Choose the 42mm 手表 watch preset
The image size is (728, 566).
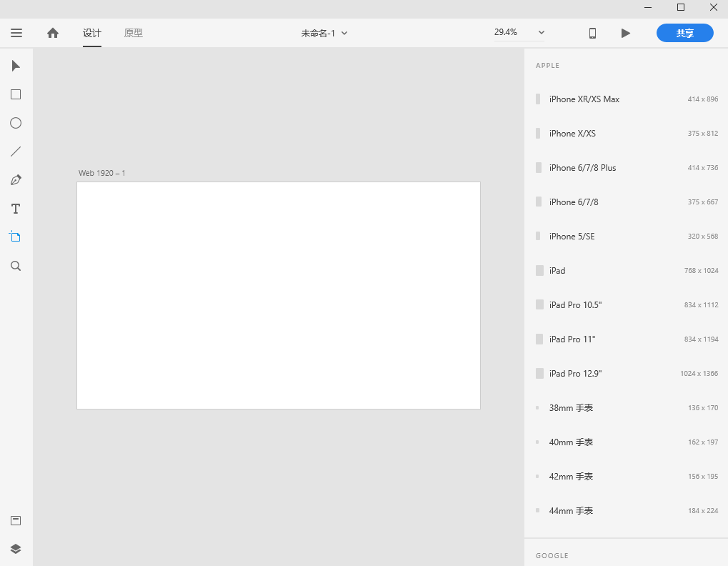pos(627,477)
